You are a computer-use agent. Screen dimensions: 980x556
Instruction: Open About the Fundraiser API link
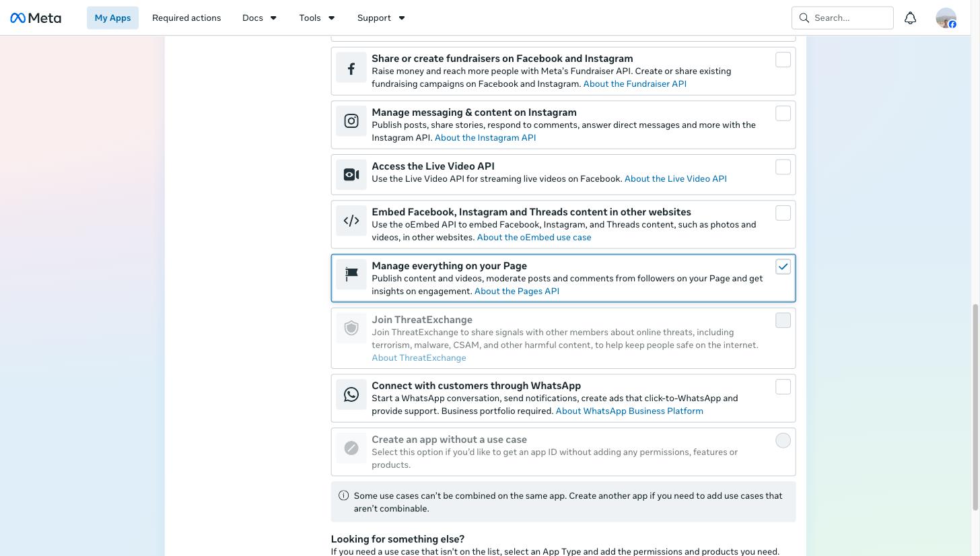(x=635, y=84)
